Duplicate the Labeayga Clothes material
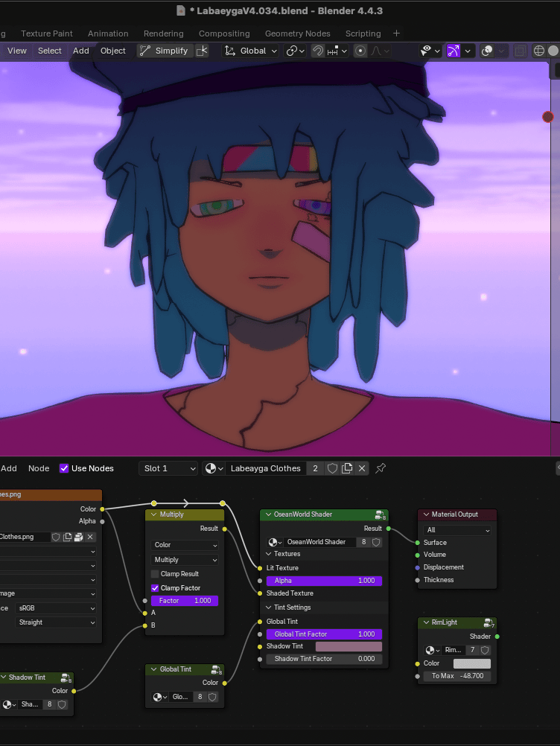This screenshot has height=746, width=560. click(347, 468)
